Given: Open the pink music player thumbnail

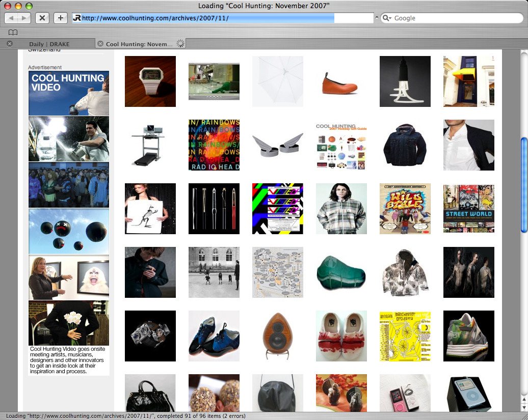Looking at the screenshot, I should pyautogui.click(x=405, y=393).
